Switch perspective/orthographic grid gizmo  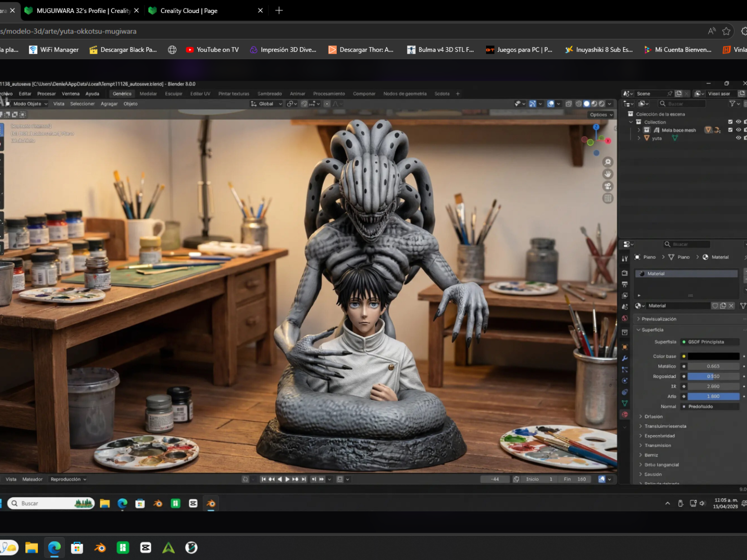click(608, 198)
